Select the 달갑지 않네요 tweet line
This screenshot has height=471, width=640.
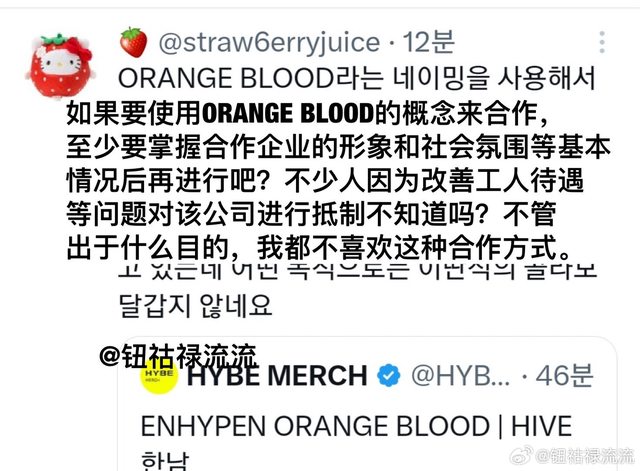tap(195, 305)
